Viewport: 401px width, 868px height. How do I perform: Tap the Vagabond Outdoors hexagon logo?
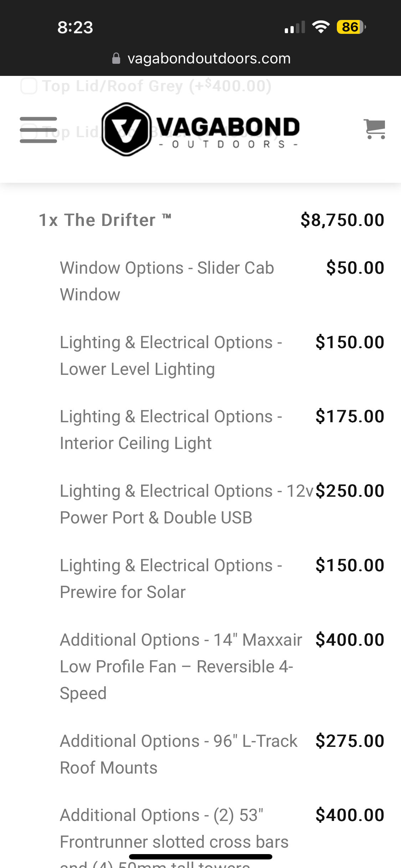click(x=200, y=129)
